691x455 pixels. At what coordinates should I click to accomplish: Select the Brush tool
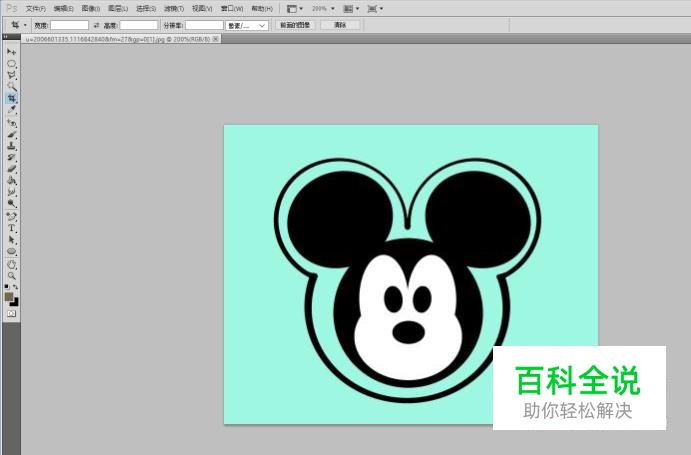click(x=11, y=135)
